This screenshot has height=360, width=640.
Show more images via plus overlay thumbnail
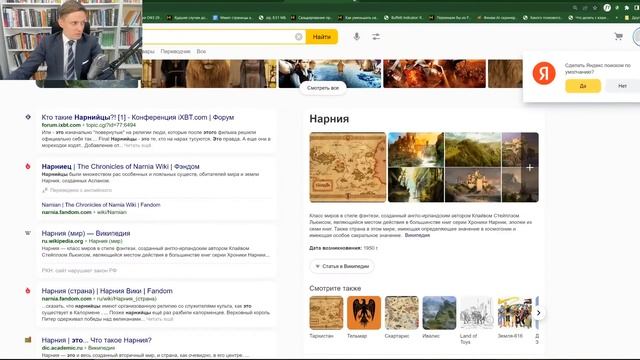click(529, 167)
